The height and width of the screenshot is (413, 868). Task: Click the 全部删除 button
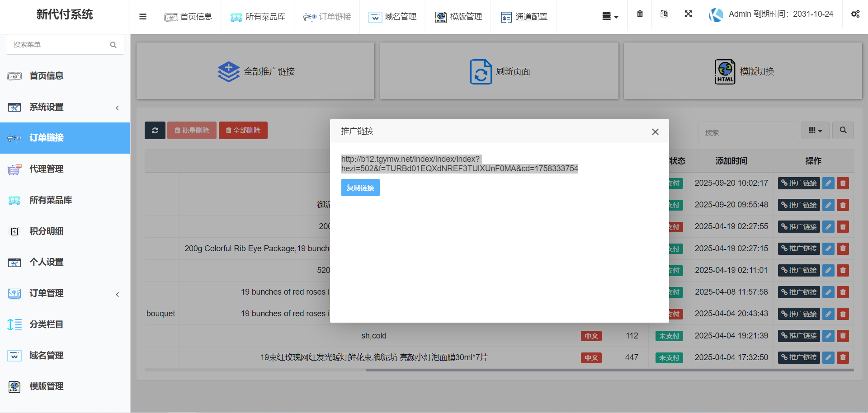(x=243, y=131)
